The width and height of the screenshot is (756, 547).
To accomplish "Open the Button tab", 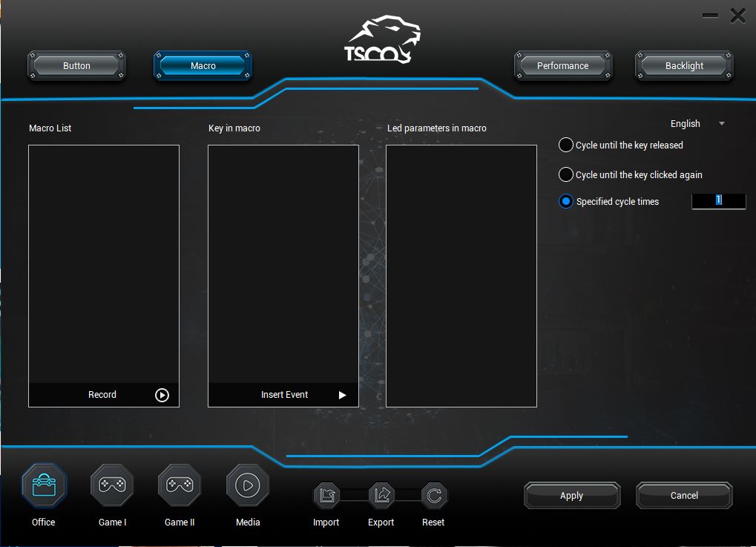I will coord(76,66).
